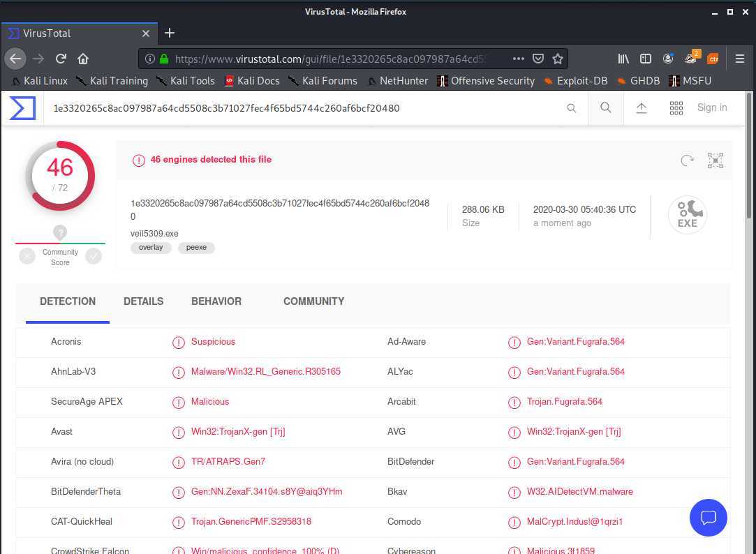Click extension icon with orange badge
The width and height of the screenshot is (756, 554).
[x=691, y=58]
